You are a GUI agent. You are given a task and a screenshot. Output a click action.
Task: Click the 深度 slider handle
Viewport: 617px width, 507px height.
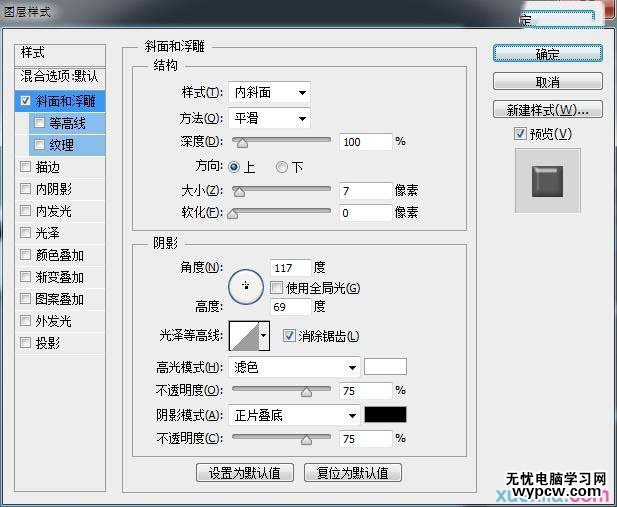point(242,142)
